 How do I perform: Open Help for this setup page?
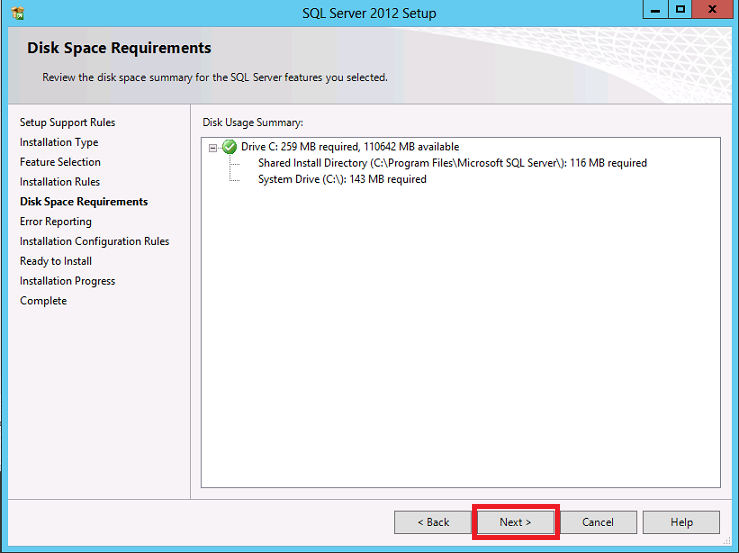681,522
